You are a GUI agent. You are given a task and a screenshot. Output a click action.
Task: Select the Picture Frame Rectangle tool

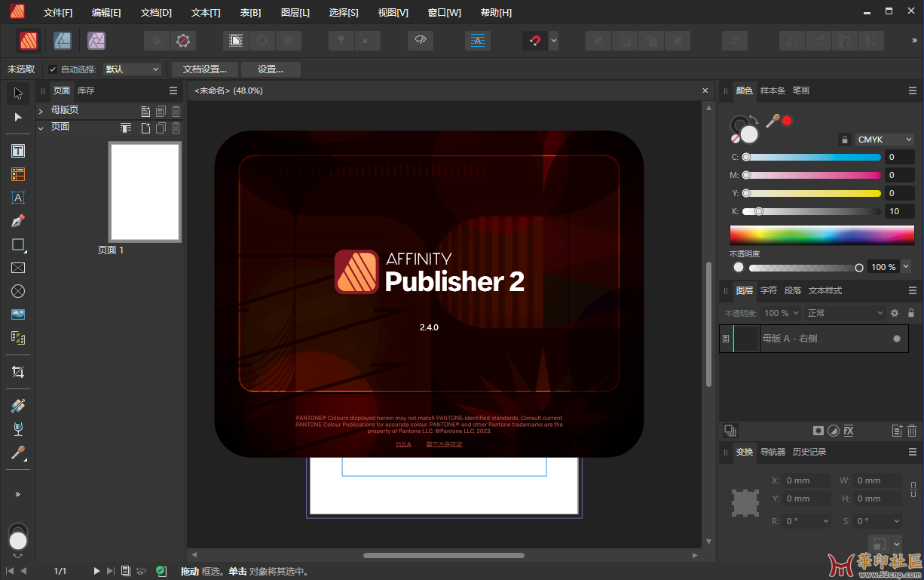[x=18, y=268]
